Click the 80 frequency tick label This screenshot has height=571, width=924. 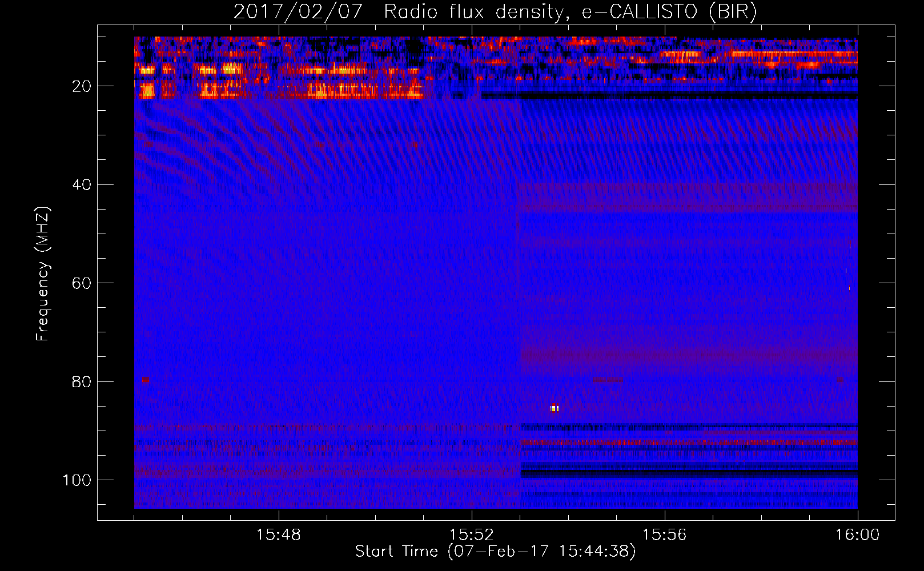pyautogui.click(x=81, y=381)
